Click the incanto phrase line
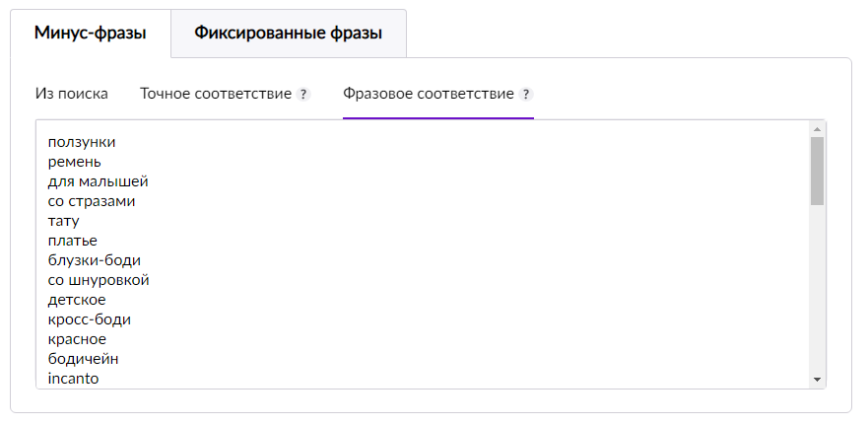Viewport: 868px width, 425px height. 74,378
